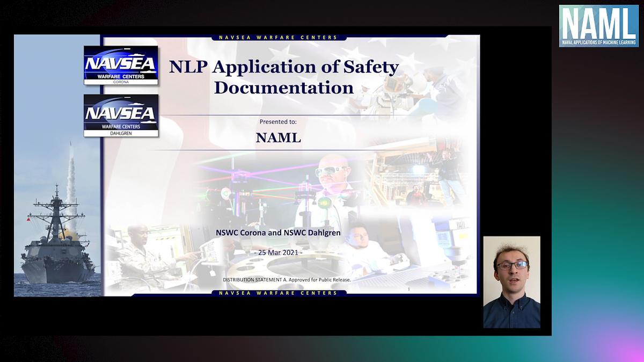Click the warship photo on the slide
This screenshot has width=644, height=362.
(x=57, y=165)
